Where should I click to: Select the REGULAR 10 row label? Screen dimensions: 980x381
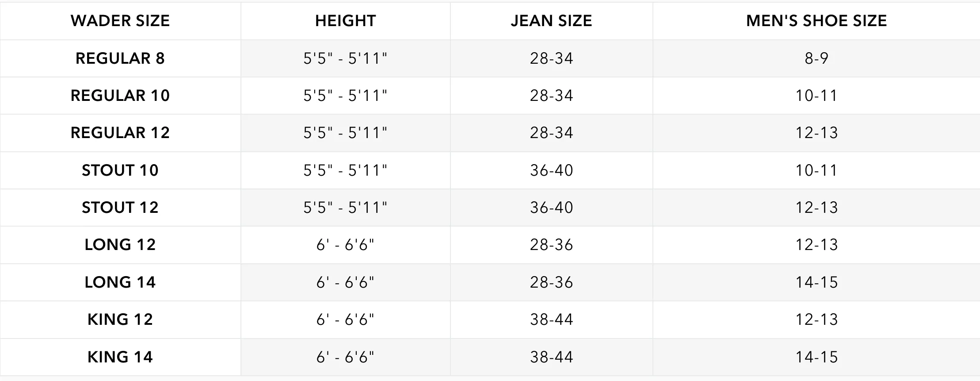click(x=120, y=96)
